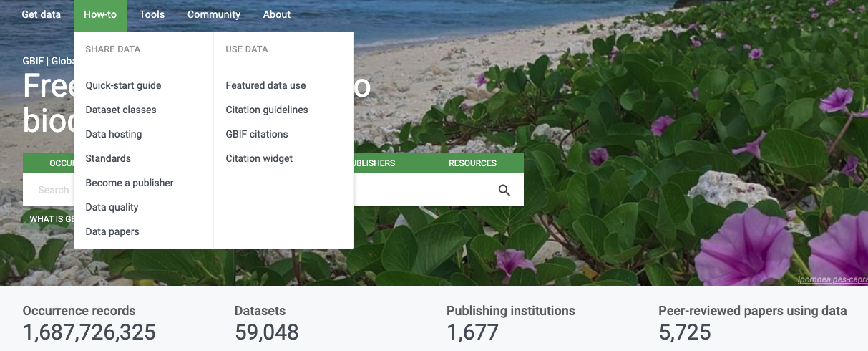
Task: Select Quick-start guide link
Action: 123,85
